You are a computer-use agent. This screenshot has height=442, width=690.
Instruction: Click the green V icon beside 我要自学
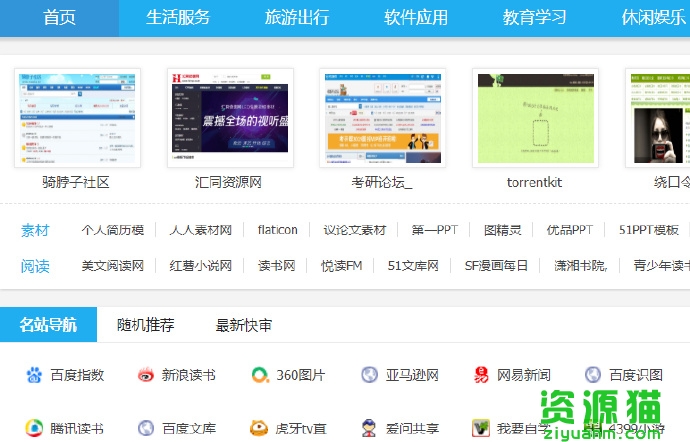coord(481,428)
